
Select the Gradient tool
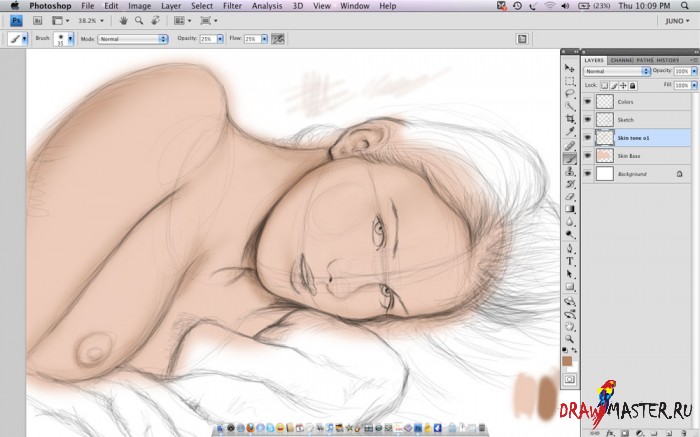pos(570,209)
